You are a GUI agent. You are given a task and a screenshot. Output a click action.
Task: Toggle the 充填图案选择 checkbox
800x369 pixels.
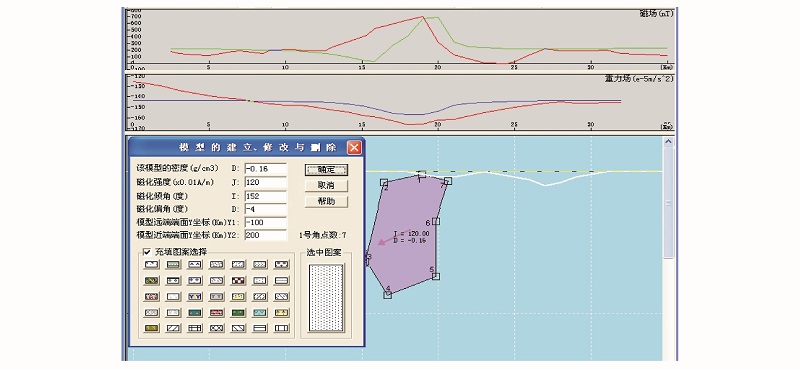tap(147, 252)
